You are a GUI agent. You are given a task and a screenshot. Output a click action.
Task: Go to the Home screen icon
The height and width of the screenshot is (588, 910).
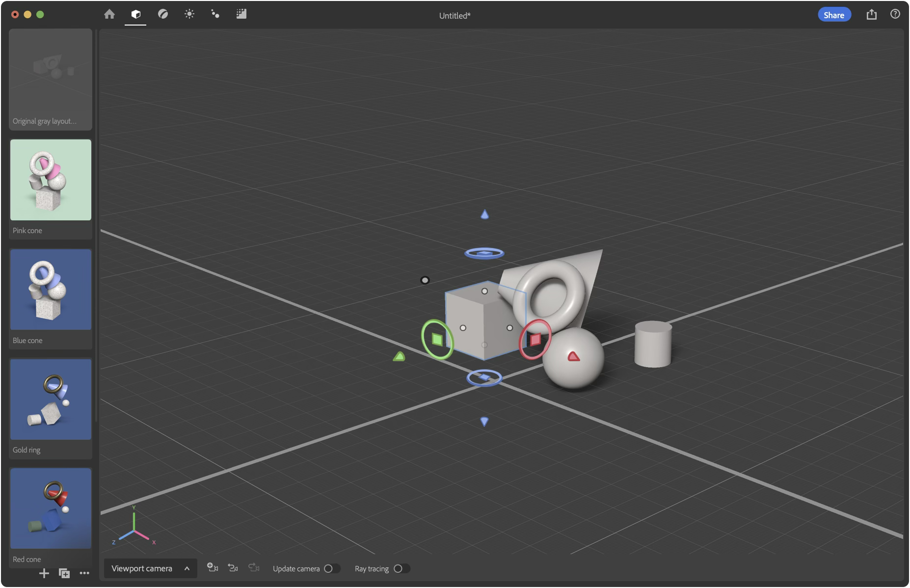(109, 14)
